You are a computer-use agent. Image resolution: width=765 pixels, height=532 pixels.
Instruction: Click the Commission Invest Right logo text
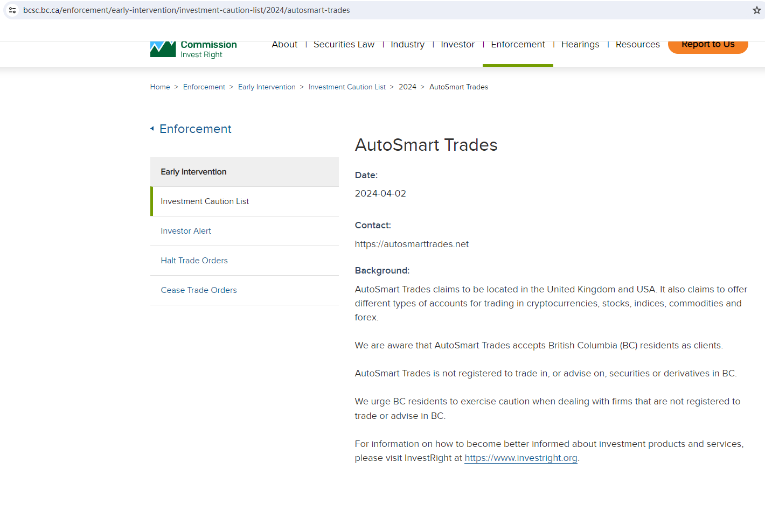(208, 50)
